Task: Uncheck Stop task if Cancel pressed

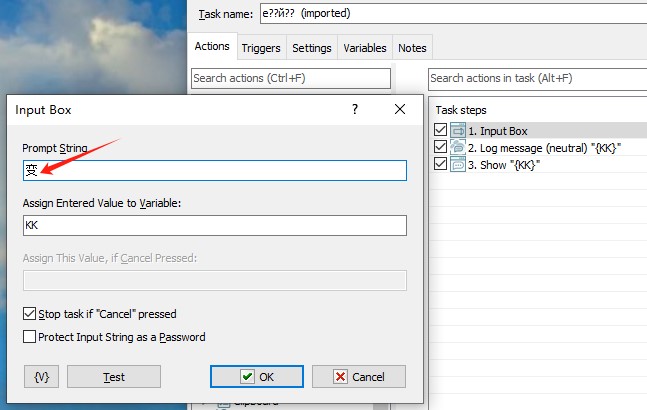Action: [x=29, y=314]
